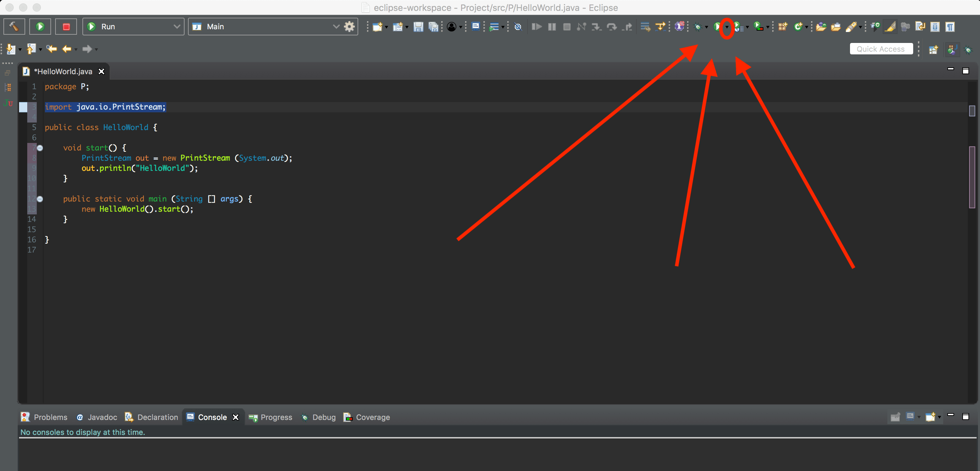Click the New Java Class icon
Screen dimensions: 980x471
[x=798, y=27]
